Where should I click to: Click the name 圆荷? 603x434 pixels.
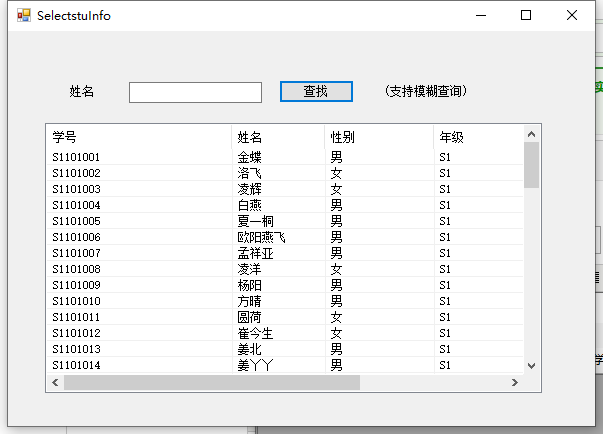coord(249,317)
